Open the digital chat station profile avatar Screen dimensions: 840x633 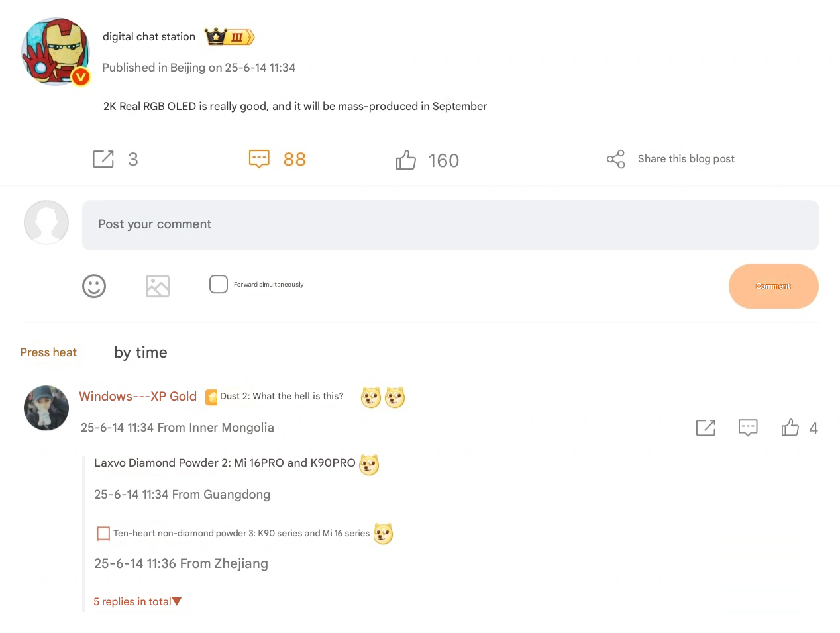pyautogui.click(x=56, y=52)
